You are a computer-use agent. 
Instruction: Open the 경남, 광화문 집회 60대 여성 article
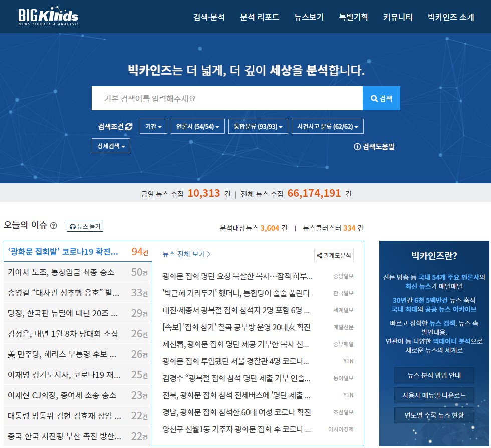[236, 412]
